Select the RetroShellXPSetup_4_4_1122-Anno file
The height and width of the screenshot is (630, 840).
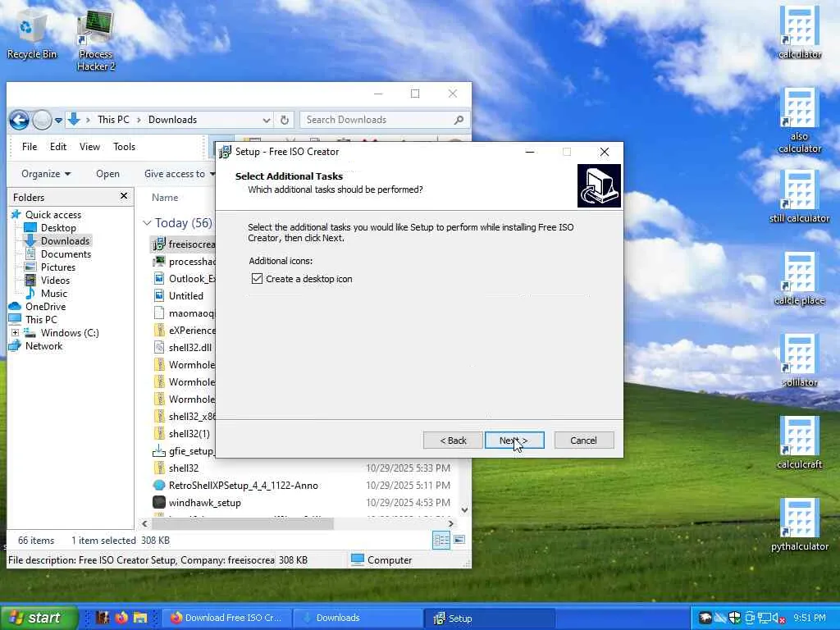pos(243,486)
